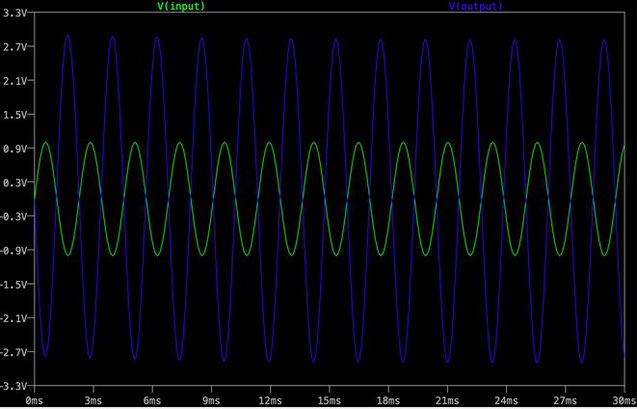This screenshot has width=637, height=409.
Task: Click the -1.5V vertical axis label
Action: (14, 284)
